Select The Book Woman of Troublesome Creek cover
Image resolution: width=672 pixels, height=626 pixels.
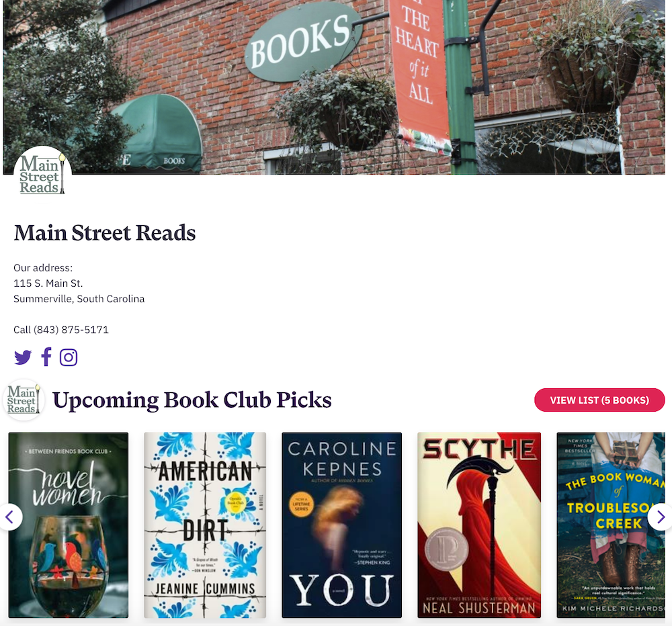coord(611,525)
